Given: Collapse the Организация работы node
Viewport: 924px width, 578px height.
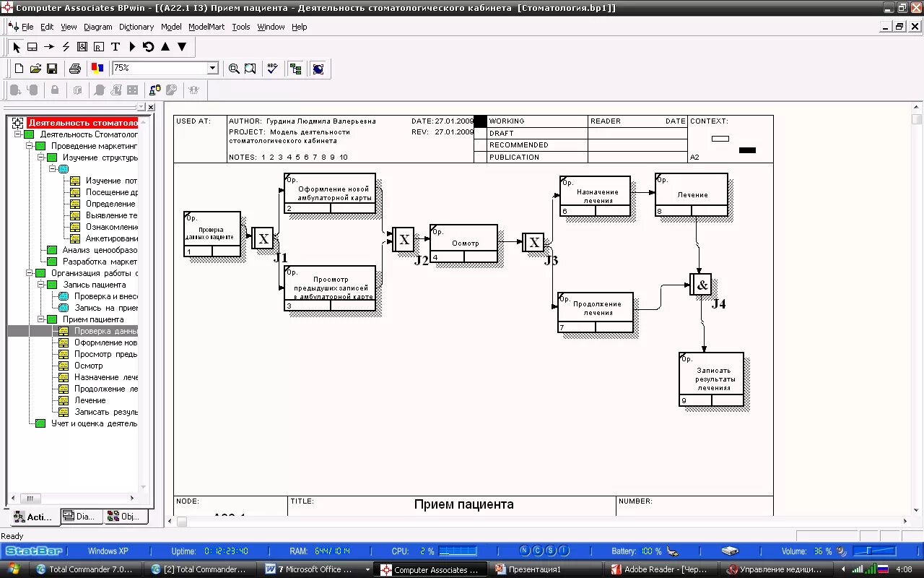Looking at the screenshot, I should coord(29,273).
